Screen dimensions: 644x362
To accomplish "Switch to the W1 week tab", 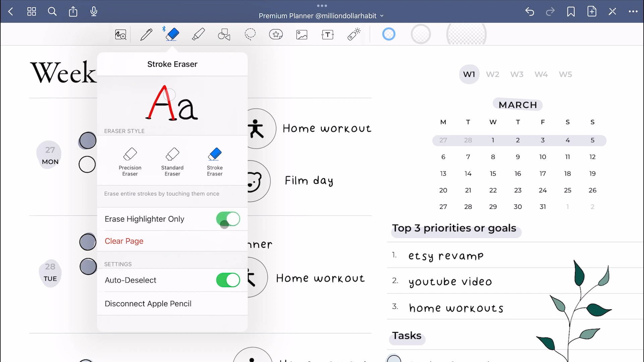I will pos(469,74).
